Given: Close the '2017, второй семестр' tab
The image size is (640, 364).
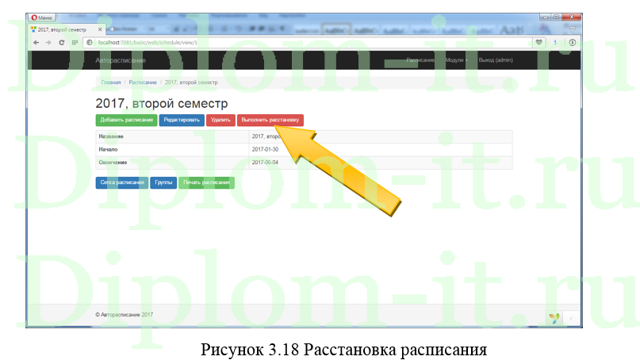Looking at the screenshot, I should pos(100,29).
